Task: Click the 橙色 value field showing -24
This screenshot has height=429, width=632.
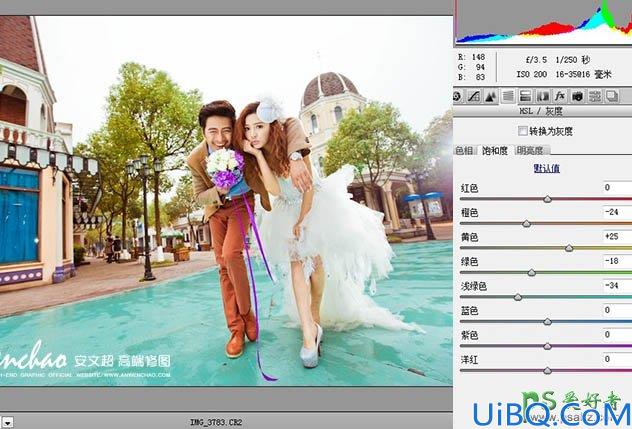Action: pos(617,212)
